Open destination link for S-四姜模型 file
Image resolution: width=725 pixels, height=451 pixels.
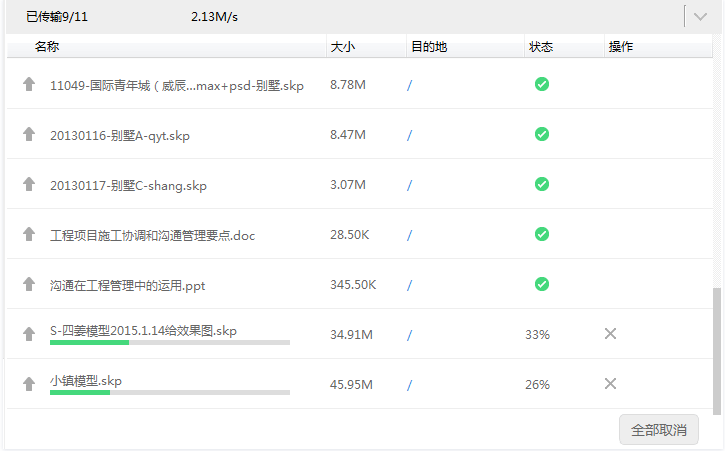click(x=409, y=335)
